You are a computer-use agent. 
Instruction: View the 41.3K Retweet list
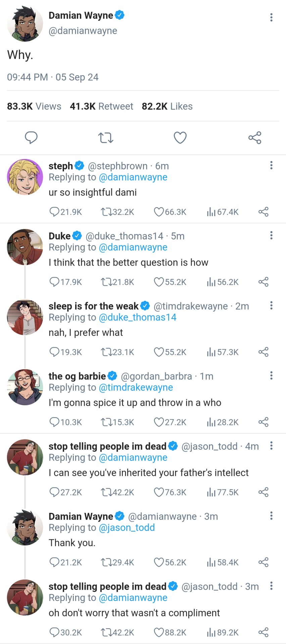tap(101, 106)
